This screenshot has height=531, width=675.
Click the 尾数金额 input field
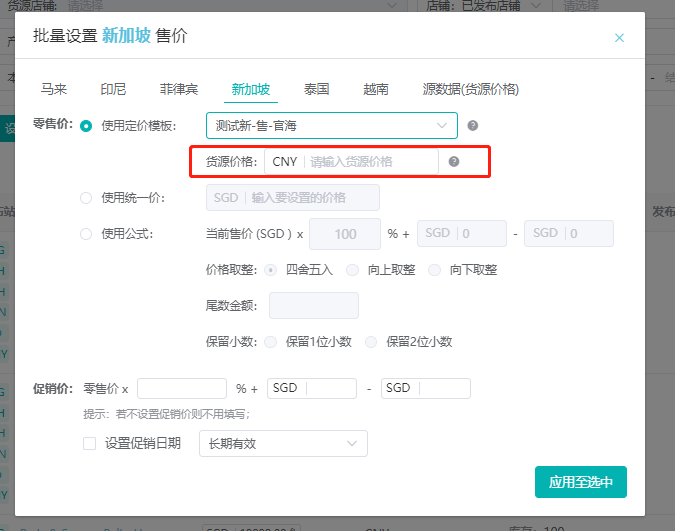313,305
